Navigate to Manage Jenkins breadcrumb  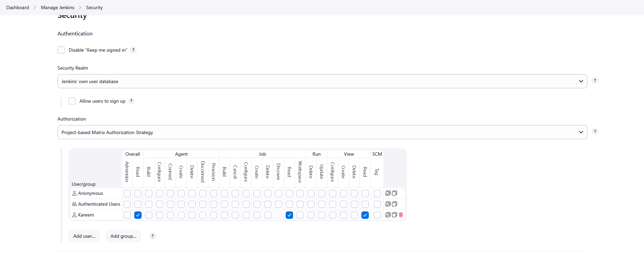pos(57,7)
